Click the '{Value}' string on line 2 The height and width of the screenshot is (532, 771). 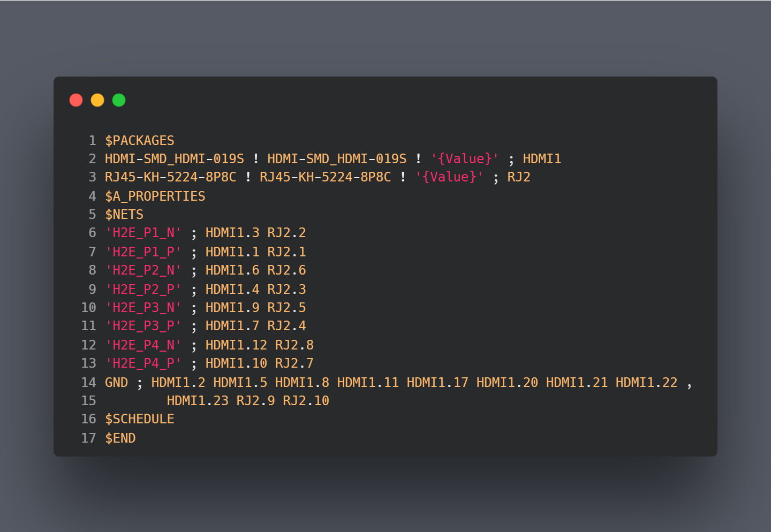(x=465, y=159)
